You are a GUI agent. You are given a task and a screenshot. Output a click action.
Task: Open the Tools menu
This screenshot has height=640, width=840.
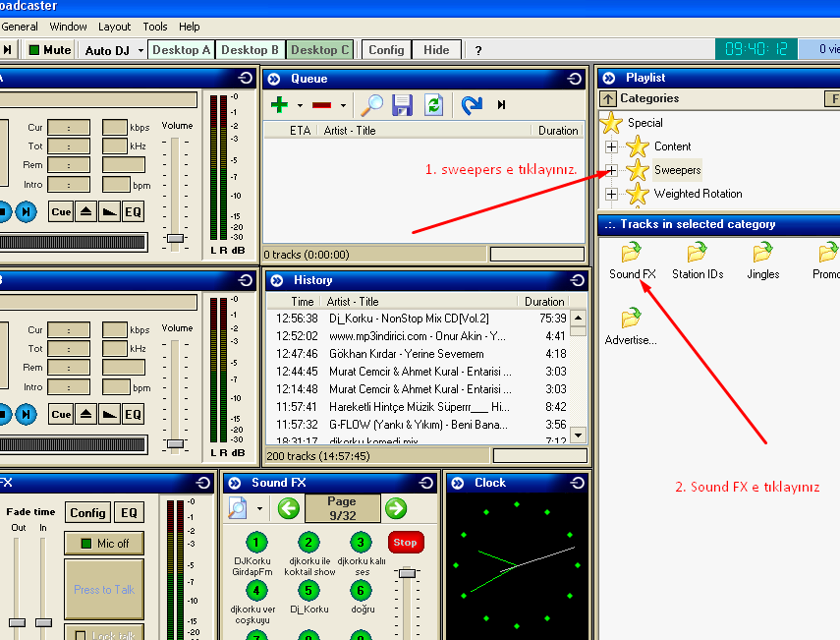point(155,27)
